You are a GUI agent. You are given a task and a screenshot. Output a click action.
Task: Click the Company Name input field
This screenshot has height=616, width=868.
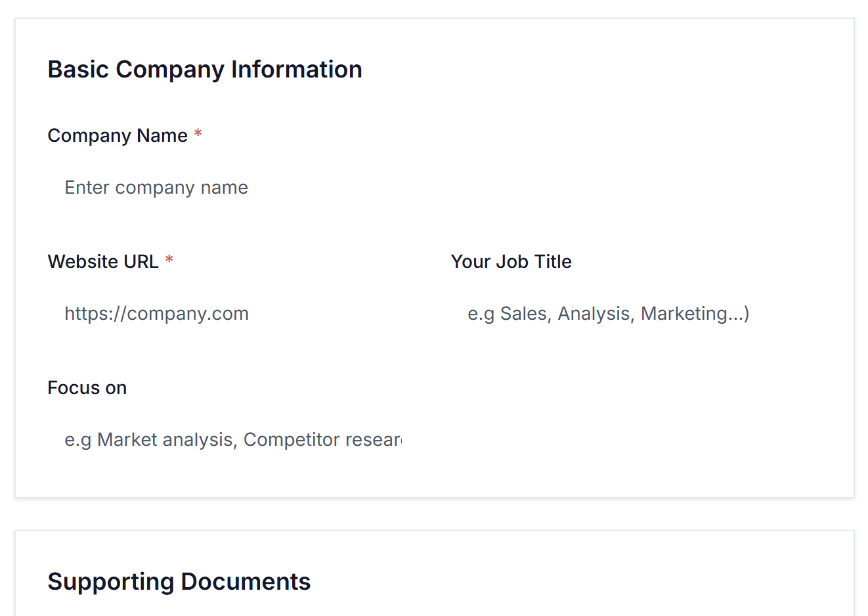pos(433,188)
